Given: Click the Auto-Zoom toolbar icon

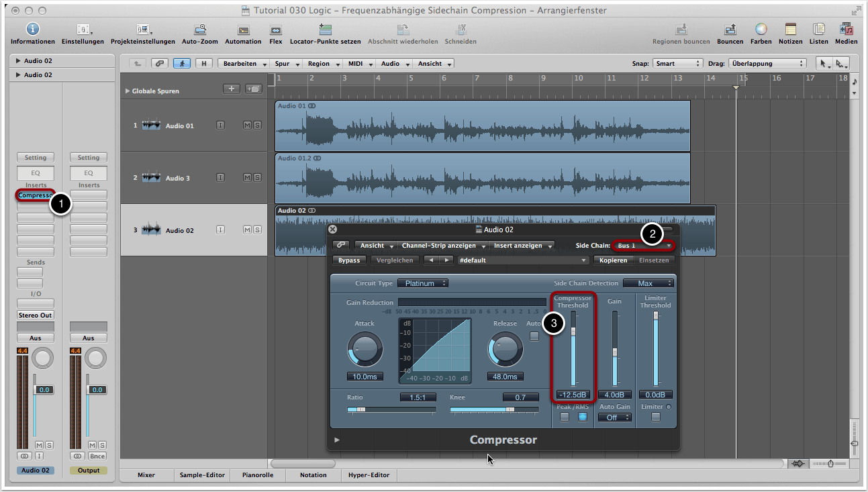Looking at the screenshot, I should 199,30.
